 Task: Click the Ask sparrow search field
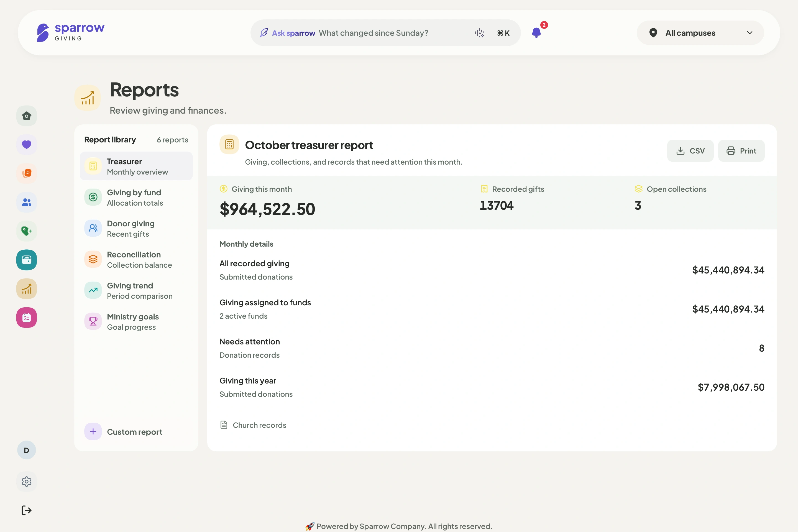[x=385, y=33]
